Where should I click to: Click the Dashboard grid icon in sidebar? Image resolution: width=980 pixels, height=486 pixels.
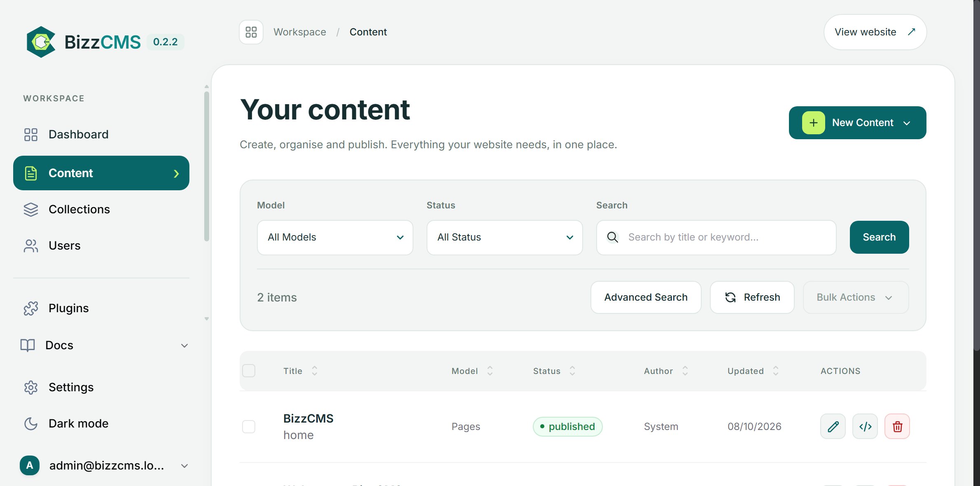click(31, 134)
